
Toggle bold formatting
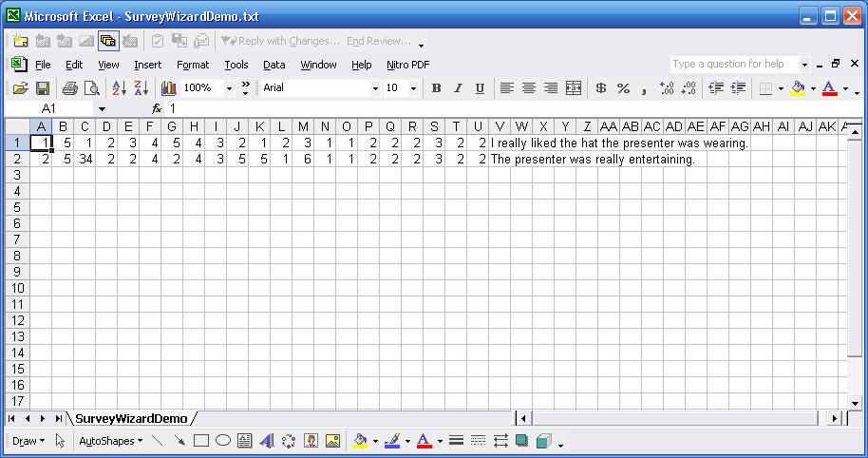[x=436, y=88]
